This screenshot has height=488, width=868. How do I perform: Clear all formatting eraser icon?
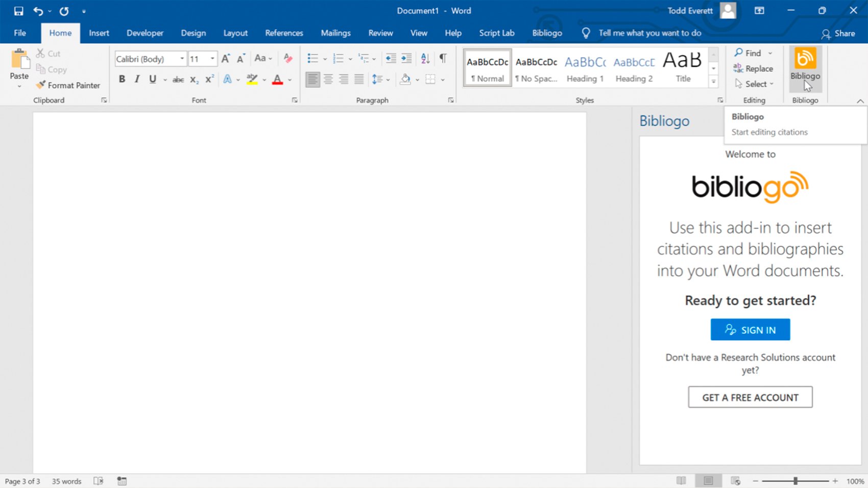coord(288,59)
